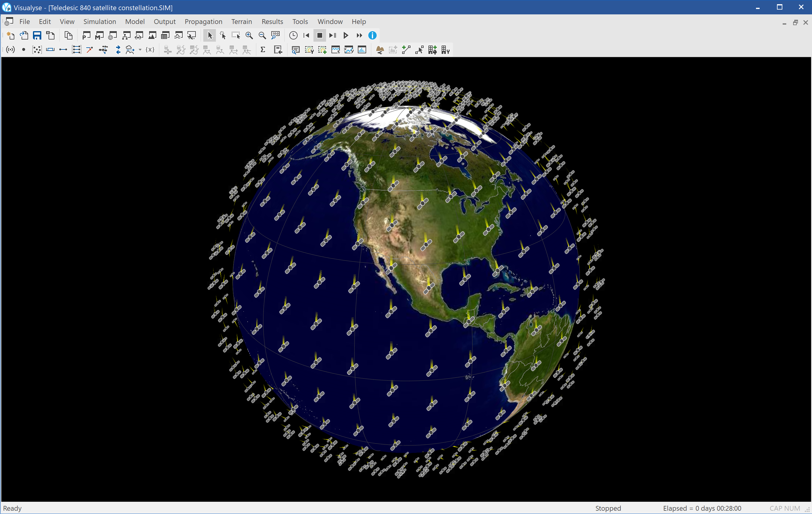Save the simulation with the floppy disk icon
This screenshot has width=812, height=514.
(37, 35)
